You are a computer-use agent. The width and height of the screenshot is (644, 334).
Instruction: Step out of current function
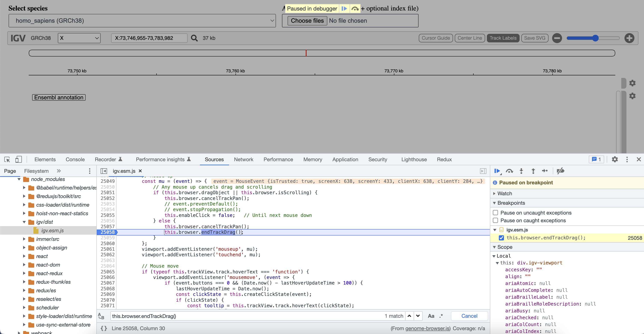533,171
